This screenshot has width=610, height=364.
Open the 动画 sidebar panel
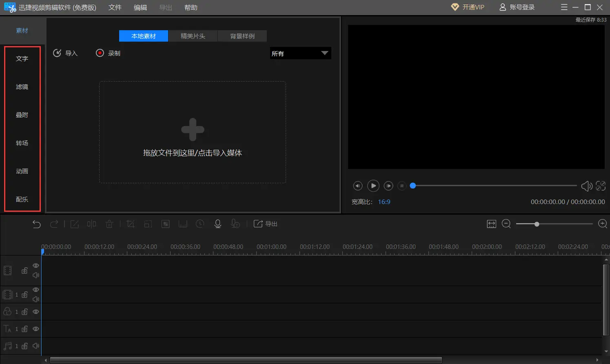pyautogui.click(x=22, y=171)
